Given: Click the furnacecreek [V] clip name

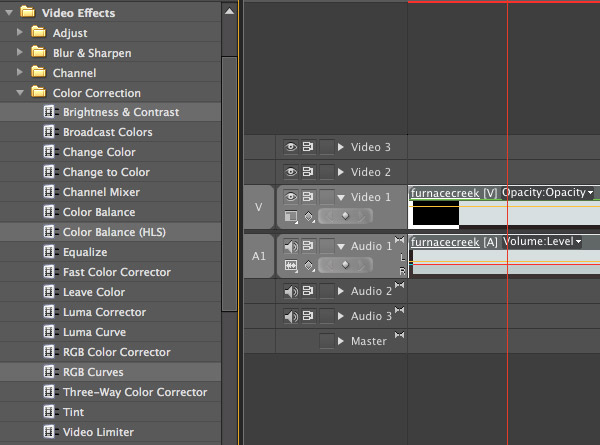Looking at the screenshot, I should 453,193.
